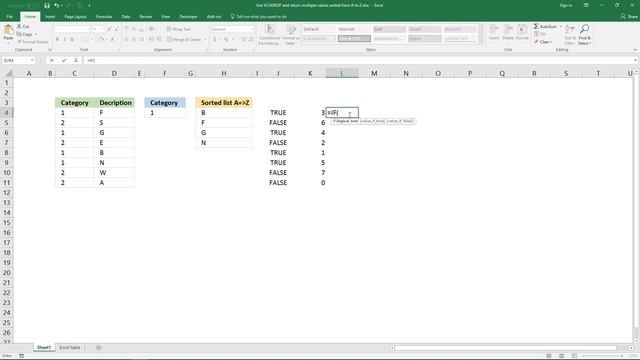Click the horizontal scrollbar
The image size is (640, 360).
click(x=505, y=348)
